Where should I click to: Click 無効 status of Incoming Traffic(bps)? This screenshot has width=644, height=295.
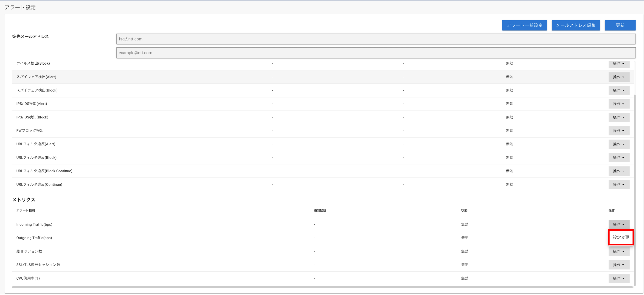point(465,224)
